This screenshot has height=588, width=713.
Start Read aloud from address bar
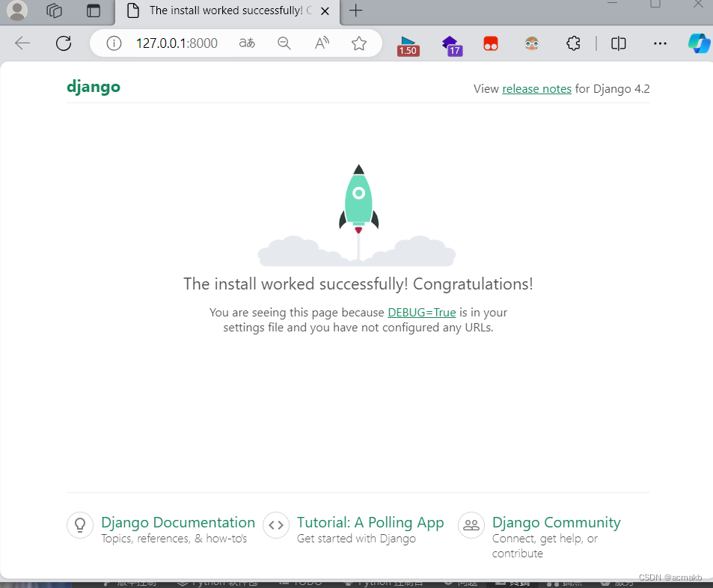[322, 43]
